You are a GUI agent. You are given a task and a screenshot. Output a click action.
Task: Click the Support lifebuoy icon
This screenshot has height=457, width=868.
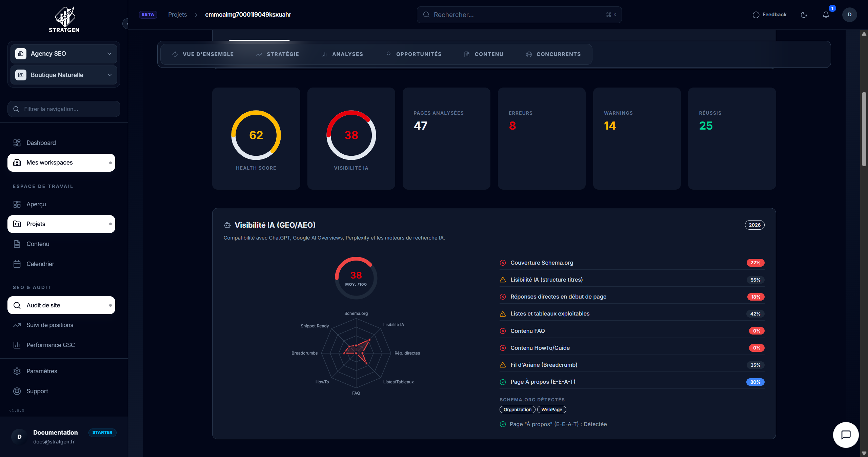coord(17,391)
